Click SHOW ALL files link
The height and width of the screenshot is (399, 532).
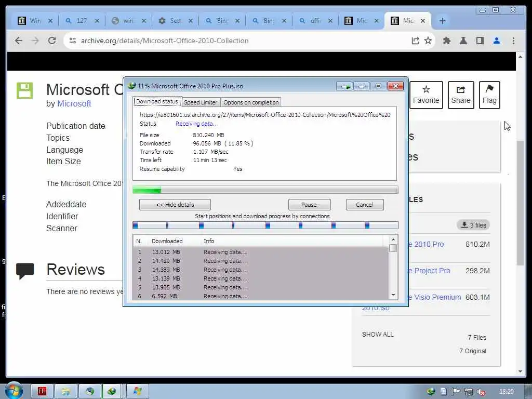pyautogui.click(x=378, y=335)
